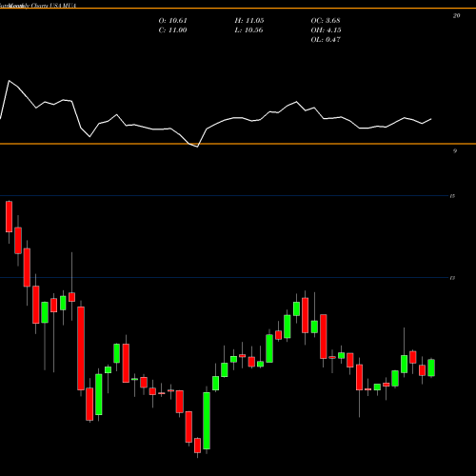476x476 pixels.
Task: Select the high price H: 11.05
Action: pos(249,21)
